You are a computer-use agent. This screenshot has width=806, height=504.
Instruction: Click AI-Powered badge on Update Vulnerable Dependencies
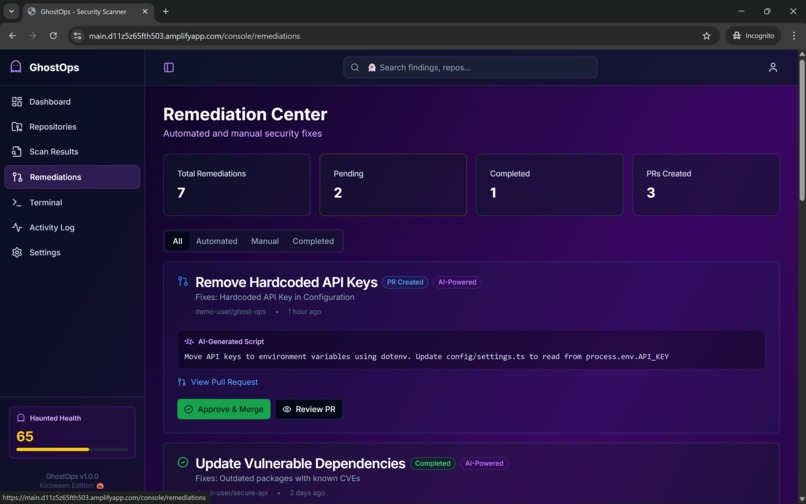coord(484,463)
